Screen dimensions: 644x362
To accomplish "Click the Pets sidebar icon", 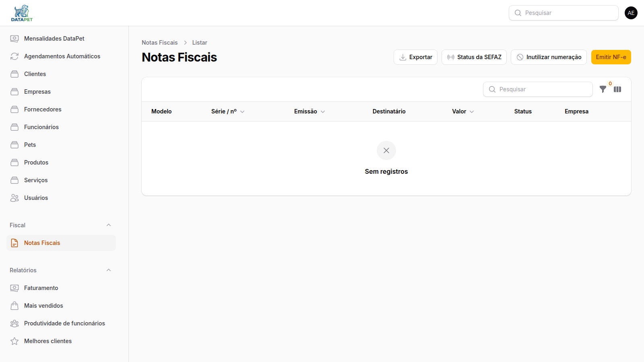I will coord(14,145).
